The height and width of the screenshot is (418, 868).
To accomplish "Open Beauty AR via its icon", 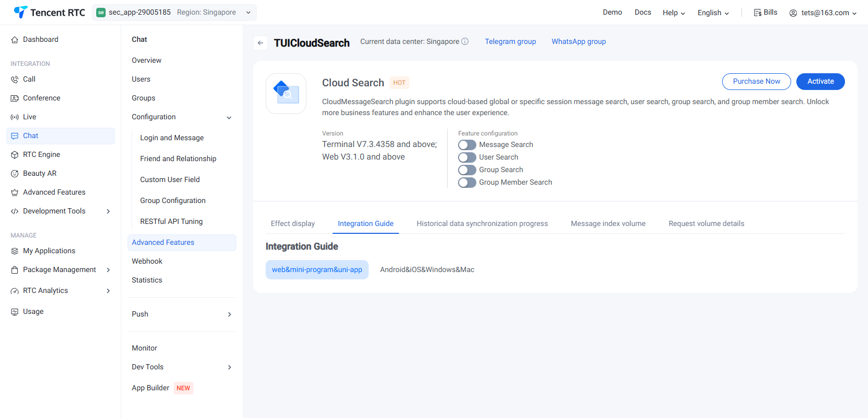I will 15,174.
